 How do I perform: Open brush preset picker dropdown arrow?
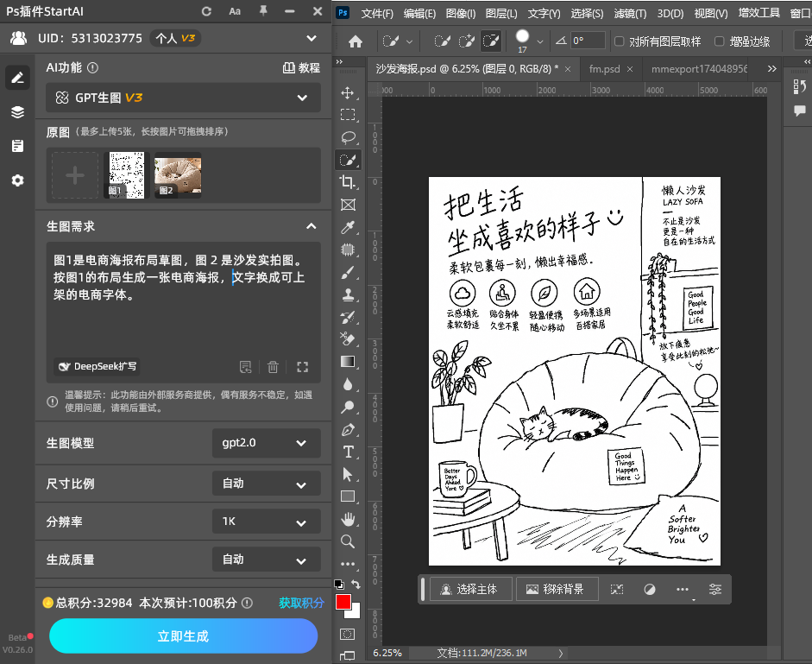(540, 41)
